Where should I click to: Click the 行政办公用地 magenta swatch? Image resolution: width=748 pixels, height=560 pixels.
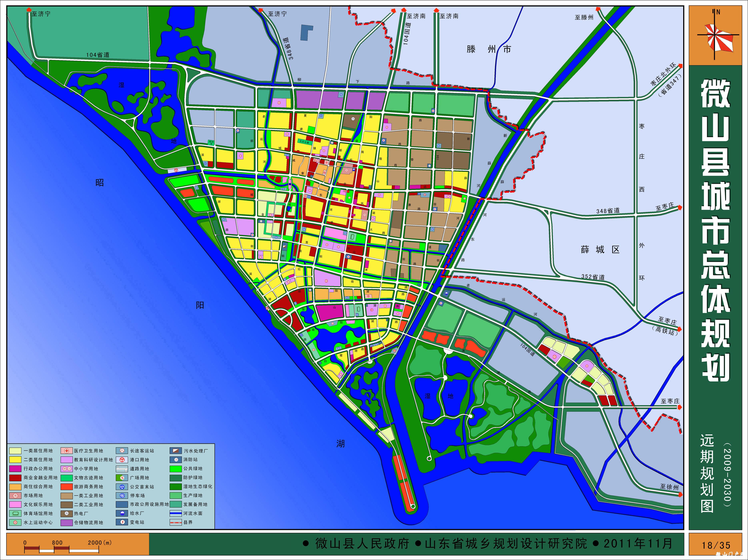click(x=15, y=469)
